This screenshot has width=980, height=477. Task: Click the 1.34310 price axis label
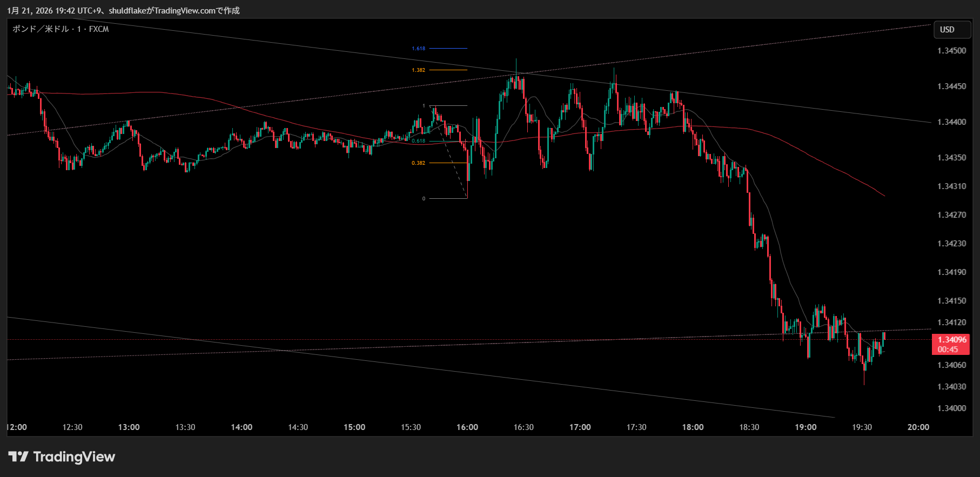[x=951, y=186]
